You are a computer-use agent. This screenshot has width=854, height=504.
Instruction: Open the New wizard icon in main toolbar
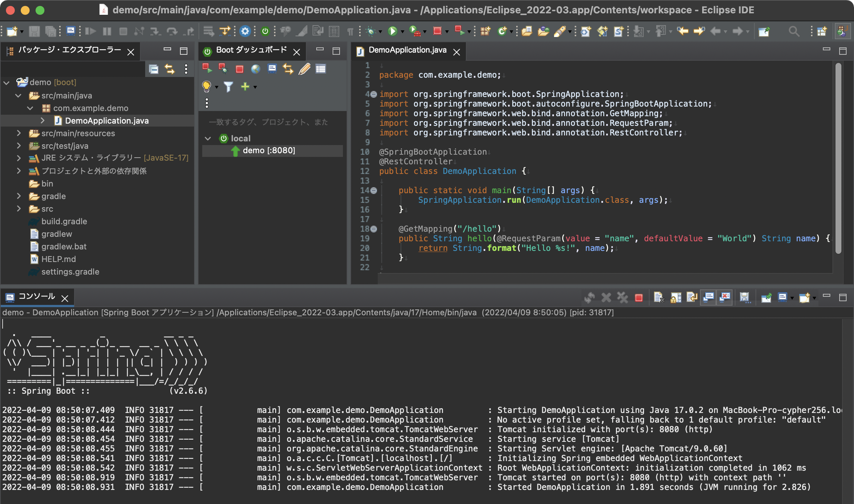[x=11, y=31]
